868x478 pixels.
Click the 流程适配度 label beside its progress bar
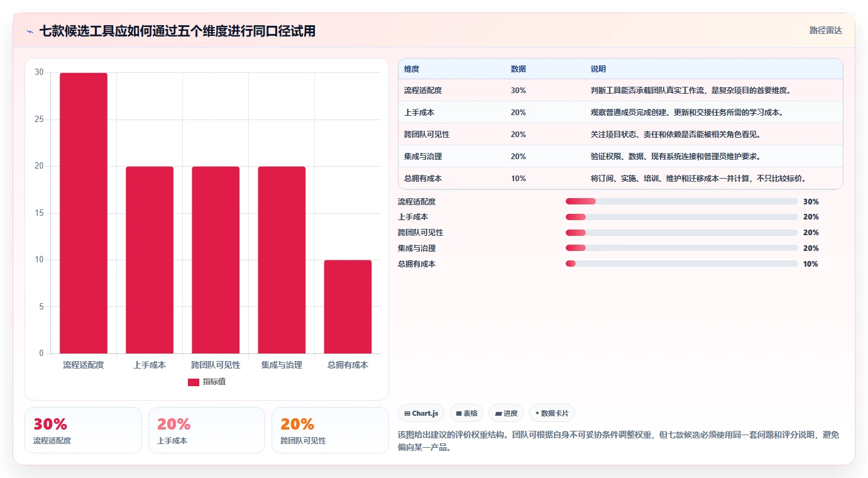click(x=417, y=202)
